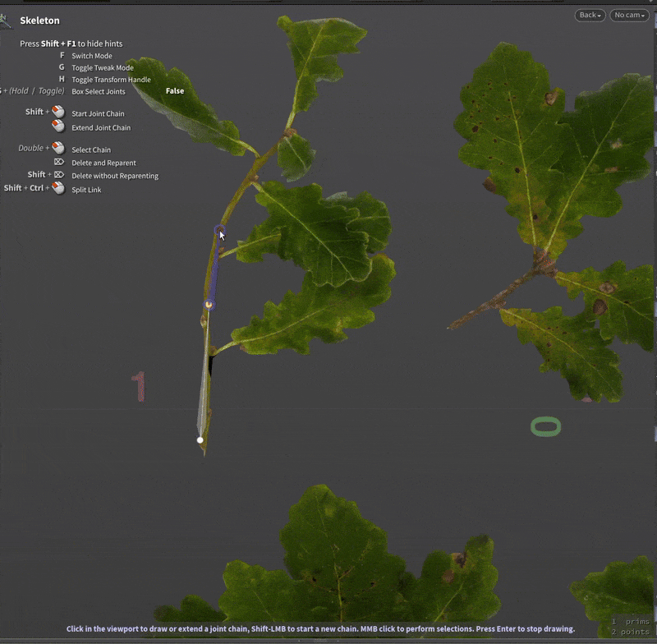Click the Split Link mouse icon
Screen dimensions: 657x644
[x=58, y=189]
